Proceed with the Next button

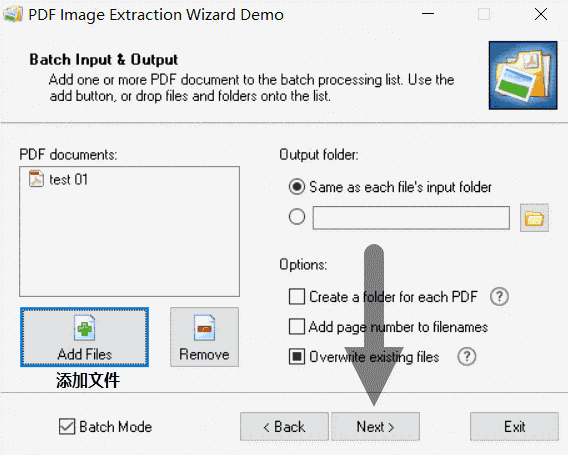[376, 426]
